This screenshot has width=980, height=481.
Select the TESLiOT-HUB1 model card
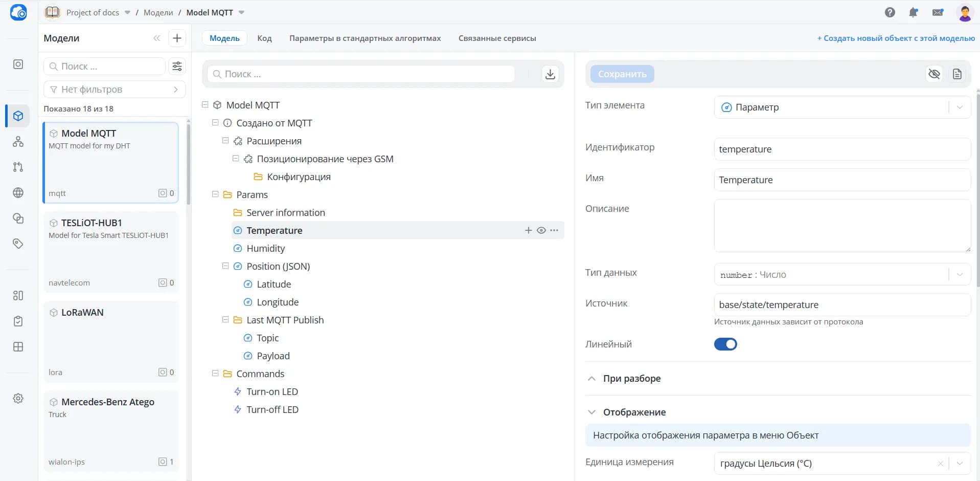coord(111,252)
